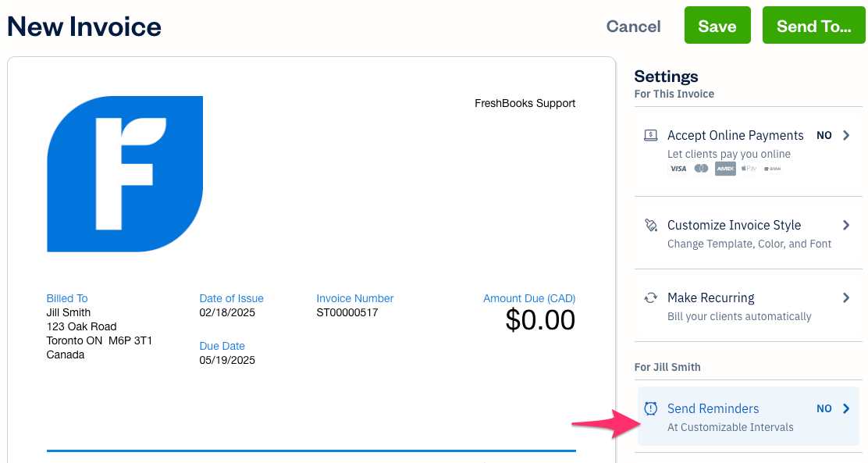
Task: Click the AMEX card icon
Action: 725,169
